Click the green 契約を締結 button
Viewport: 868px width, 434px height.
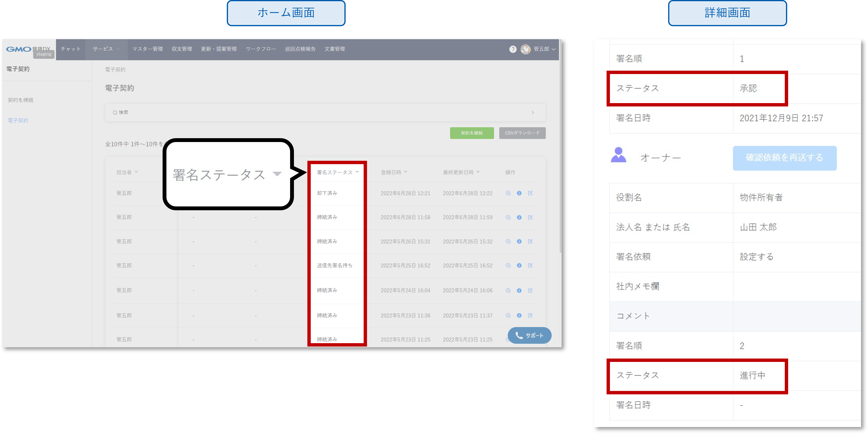pyautogui.click(x=472, y=133)
